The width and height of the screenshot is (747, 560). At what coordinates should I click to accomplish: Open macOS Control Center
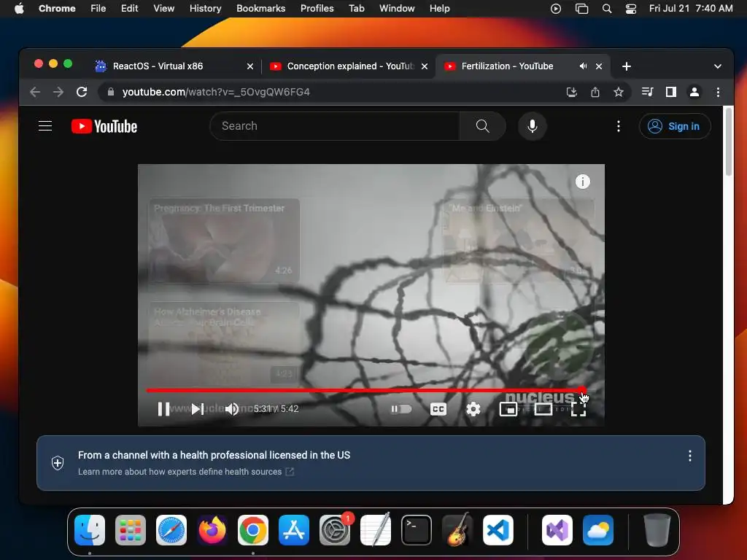(x=631, y=9)
